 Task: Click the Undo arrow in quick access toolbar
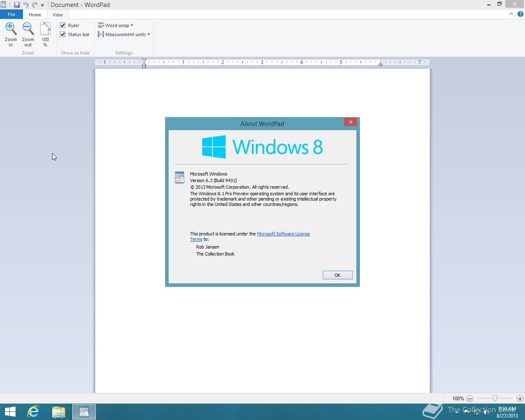[x=26, y=5]
